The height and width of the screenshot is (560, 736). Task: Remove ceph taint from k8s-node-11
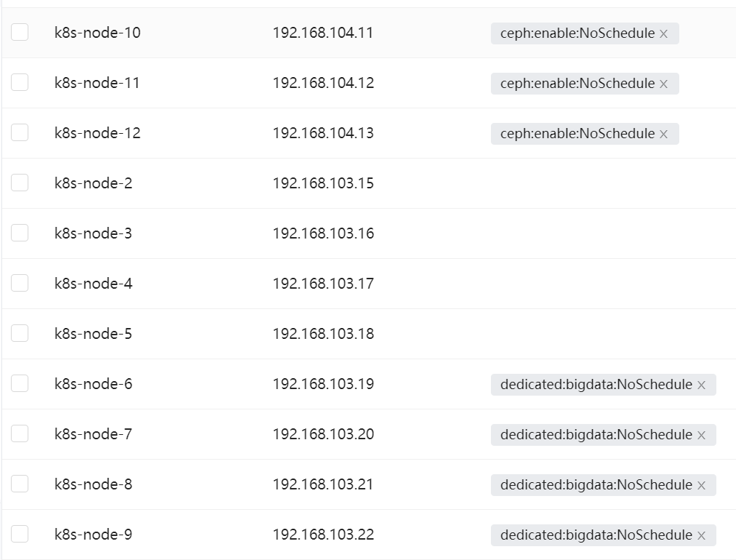[663, 84]
